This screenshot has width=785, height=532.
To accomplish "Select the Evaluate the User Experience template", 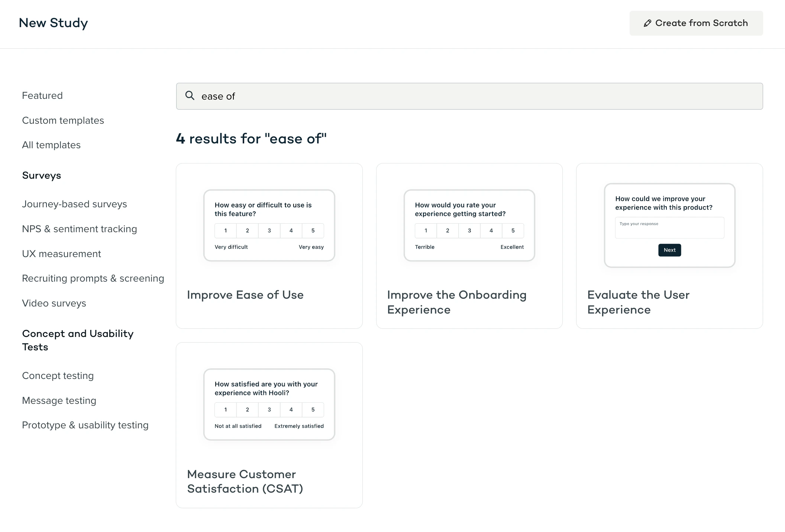I will pyautogui.click(x=669, y=246).
